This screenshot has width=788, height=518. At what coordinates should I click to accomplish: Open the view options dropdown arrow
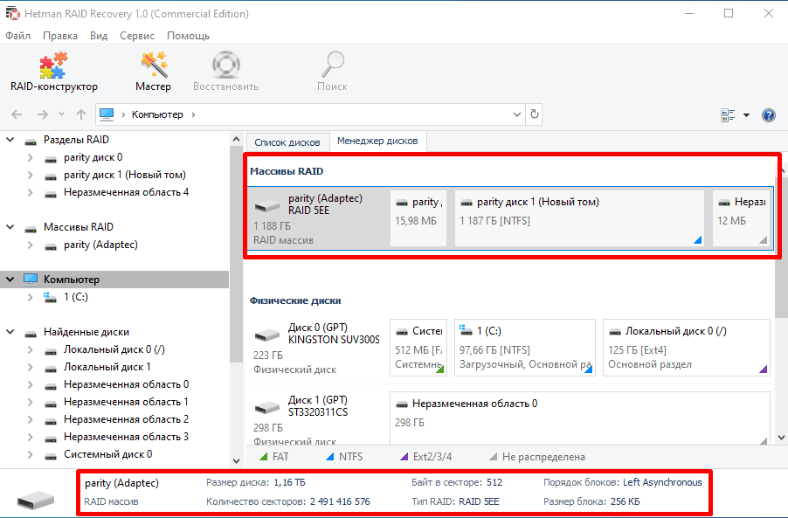coord(746,115)
